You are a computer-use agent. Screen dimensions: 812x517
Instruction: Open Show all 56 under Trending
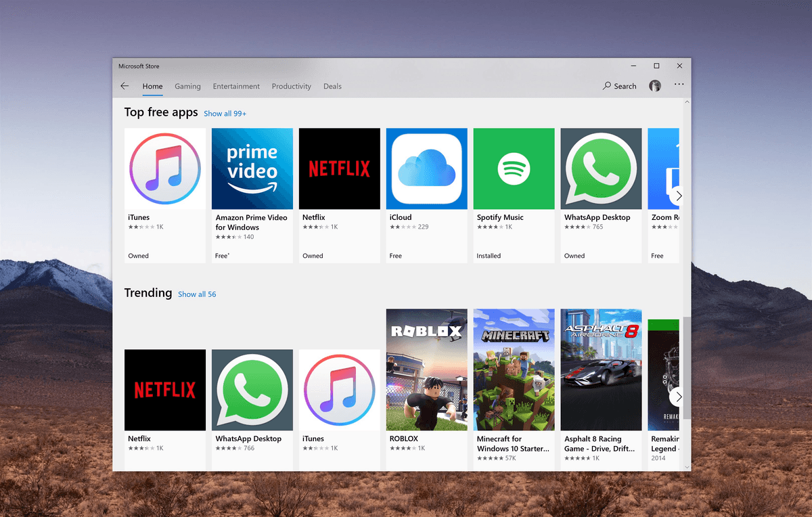[x=197, y=294]
